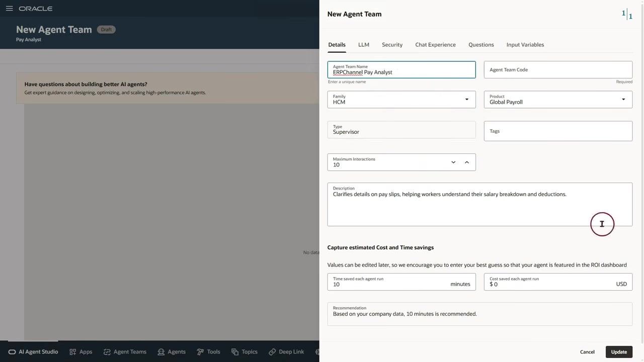
Task: Switch to the LLM tab
Action: 364,45
